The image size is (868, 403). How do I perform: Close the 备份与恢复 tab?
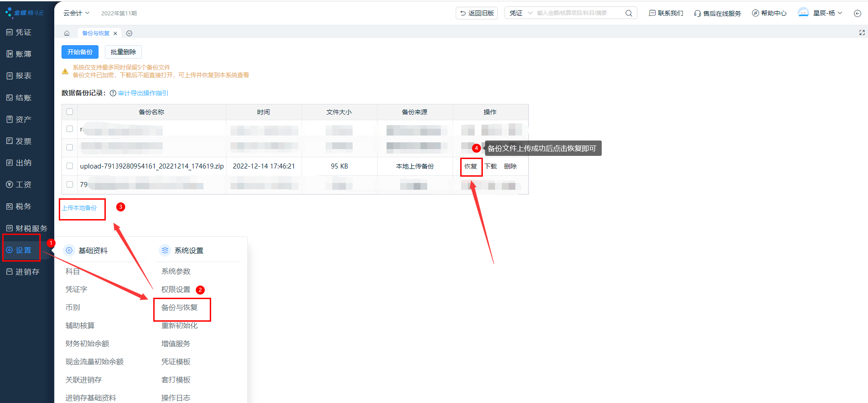(115, 33)
